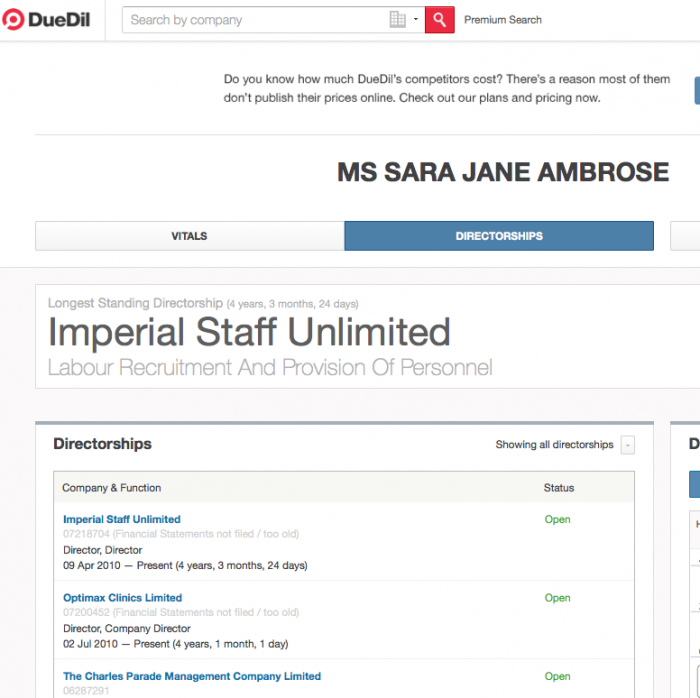Click Open status for Charles Parade Management

558,677
